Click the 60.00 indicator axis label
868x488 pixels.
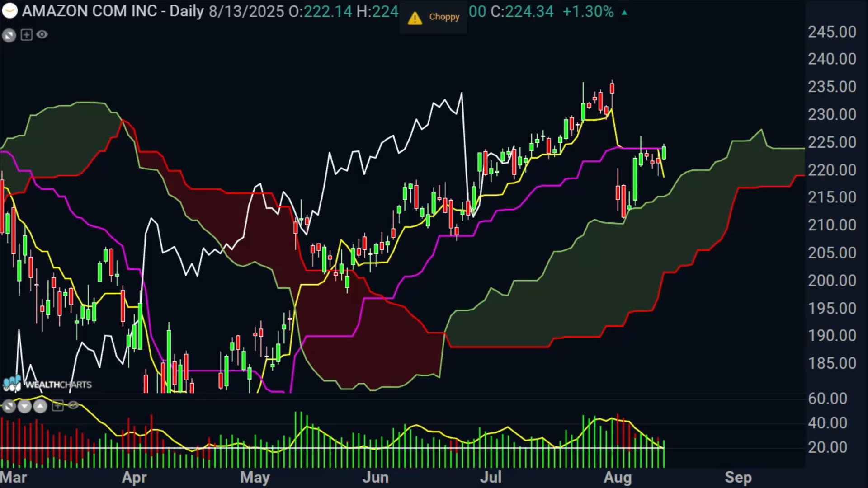click(827, 399)
